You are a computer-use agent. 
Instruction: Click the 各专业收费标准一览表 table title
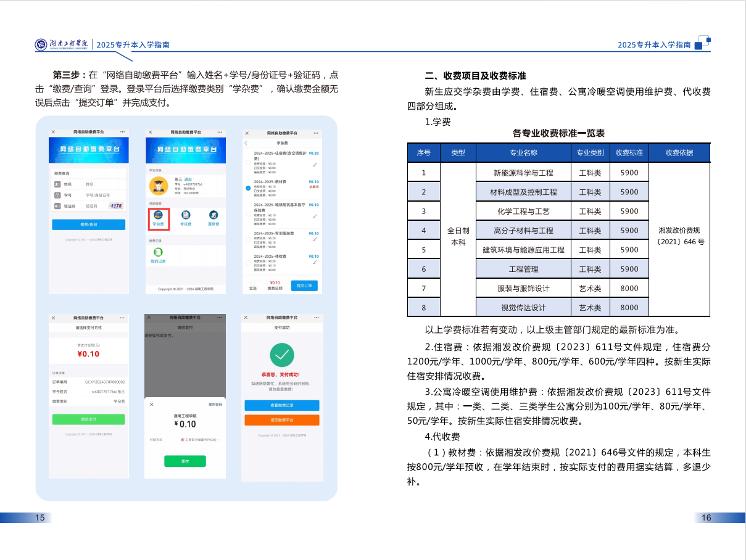558,133
